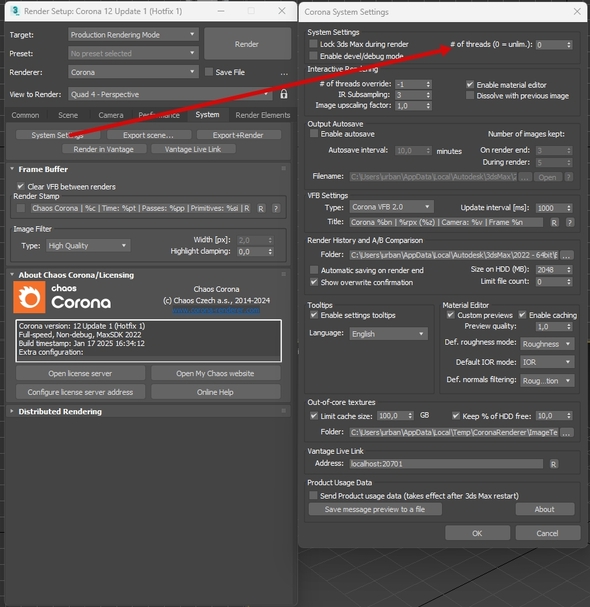Toggle the Save File checkbox

point(209,72)
